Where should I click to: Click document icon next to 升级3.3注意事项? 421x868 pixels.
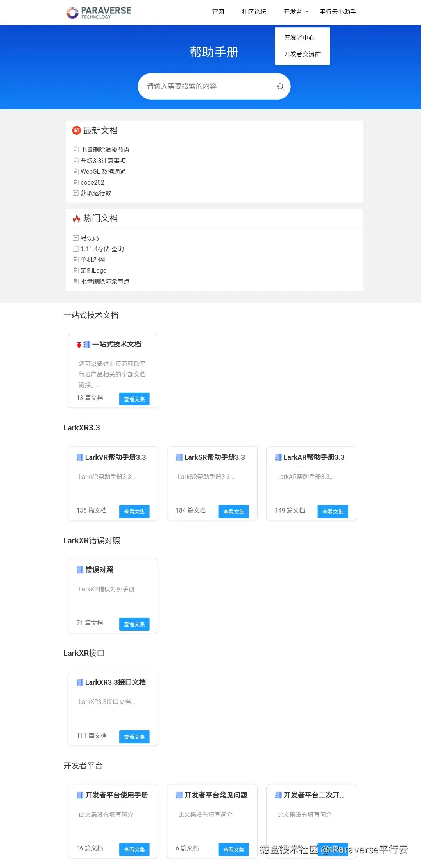point(75,160)
